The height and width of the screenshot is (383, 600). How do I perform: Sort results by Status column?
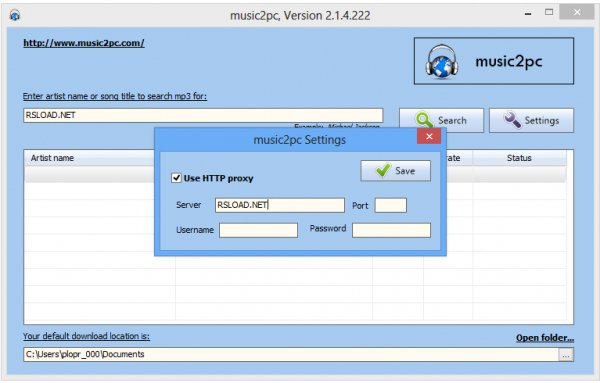tap(519, 158)
